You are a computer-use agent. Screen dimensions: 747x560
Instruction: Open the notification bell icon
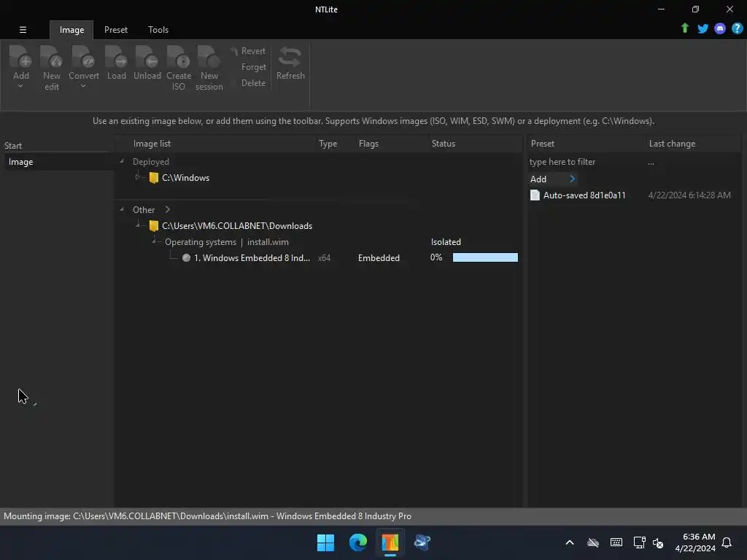727,542
